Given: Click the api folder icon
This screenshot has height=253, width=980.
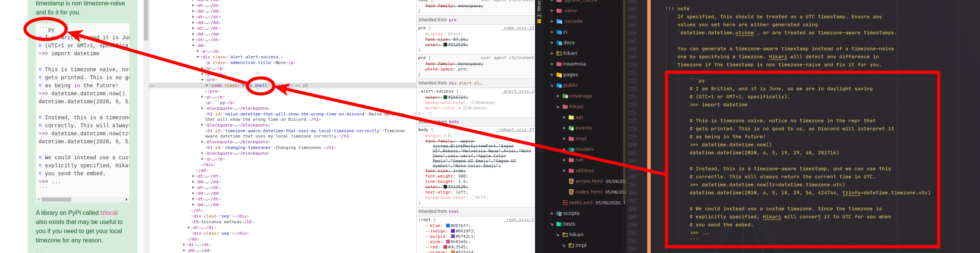Looking at the screenshot, I should coord(571,117).
